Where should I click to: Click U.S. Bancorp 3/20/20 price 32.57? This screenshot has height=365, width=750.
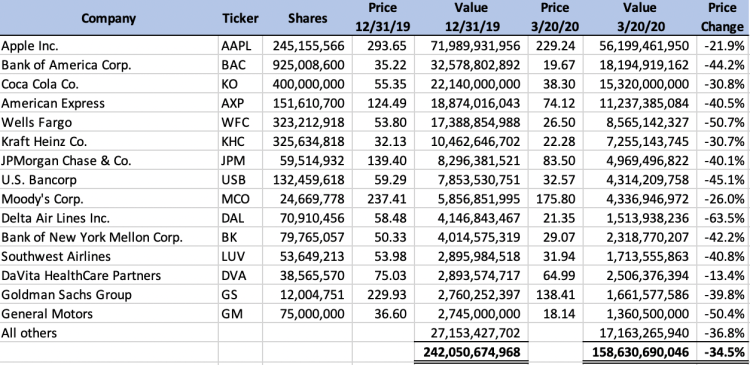pyautogui.click(x=555, y=179)
